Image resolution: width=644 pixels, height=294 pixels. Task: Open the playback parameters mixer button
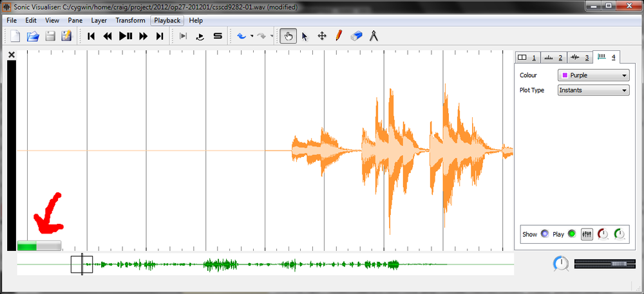(x=587, y=234)
